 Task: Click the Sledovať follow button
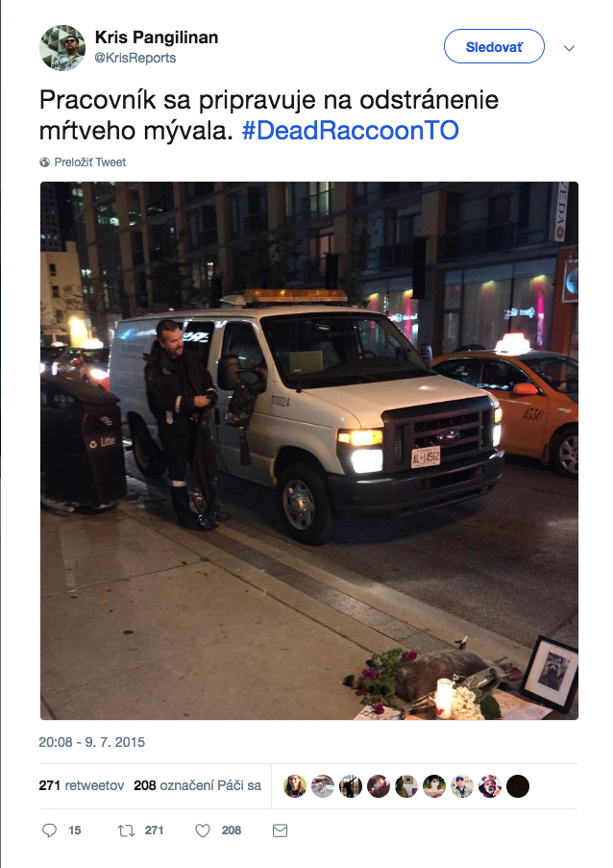click(494, 46)
